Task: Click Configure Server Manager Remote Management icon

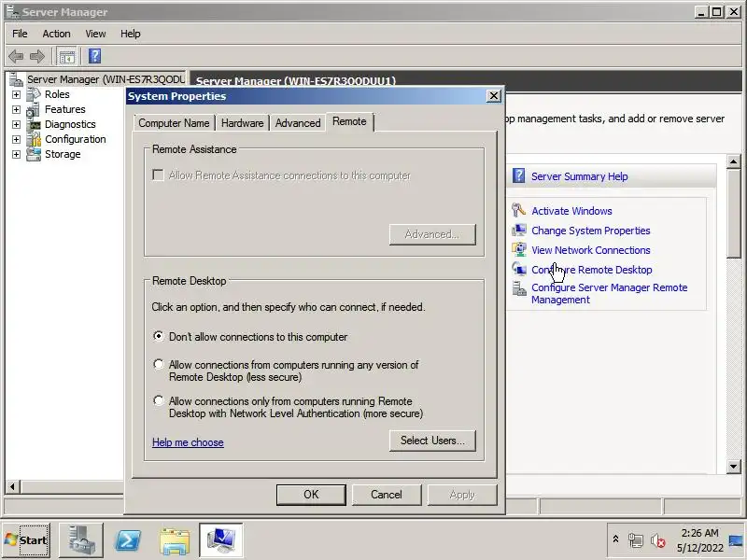Action: [x=519, y=288]
